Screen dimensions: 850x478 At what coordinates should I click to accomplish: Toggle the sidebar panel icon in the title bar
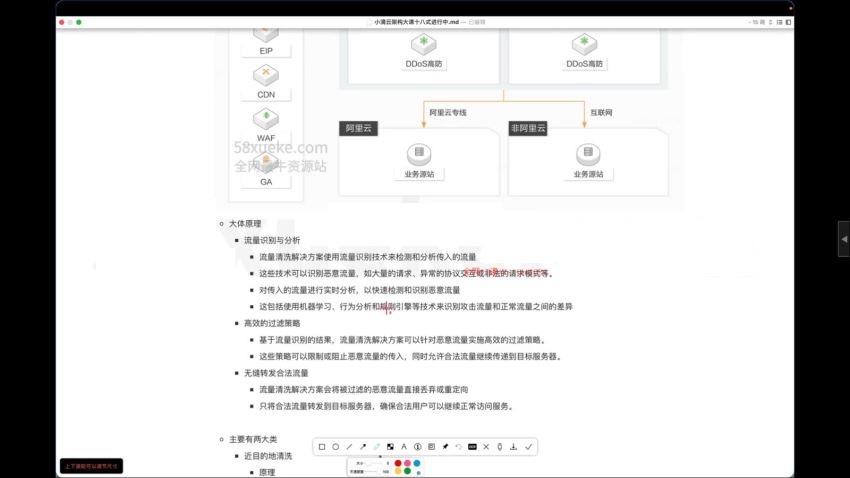coord(788,22)
